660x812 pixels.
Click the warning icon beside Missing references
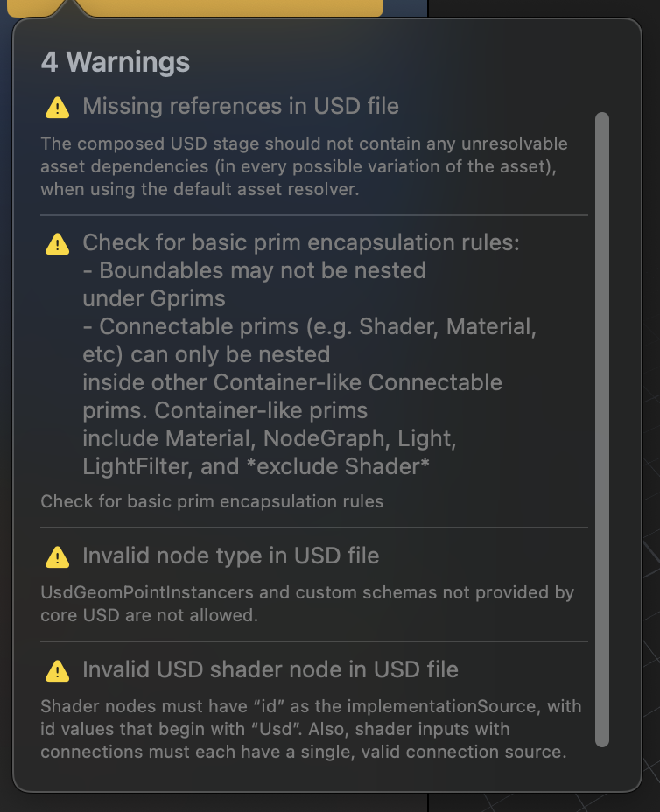(57, 108)
